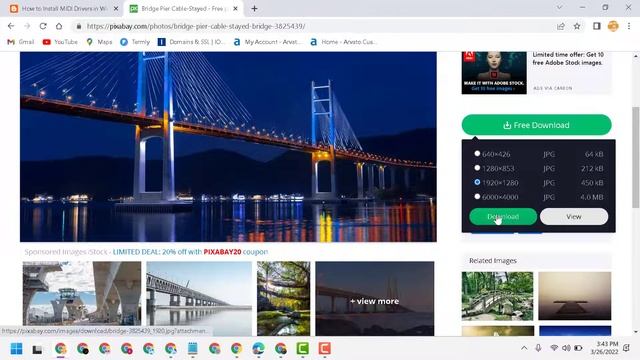
Task: Open the green Camtasia taskbar icon
Action: pos(302,349)
